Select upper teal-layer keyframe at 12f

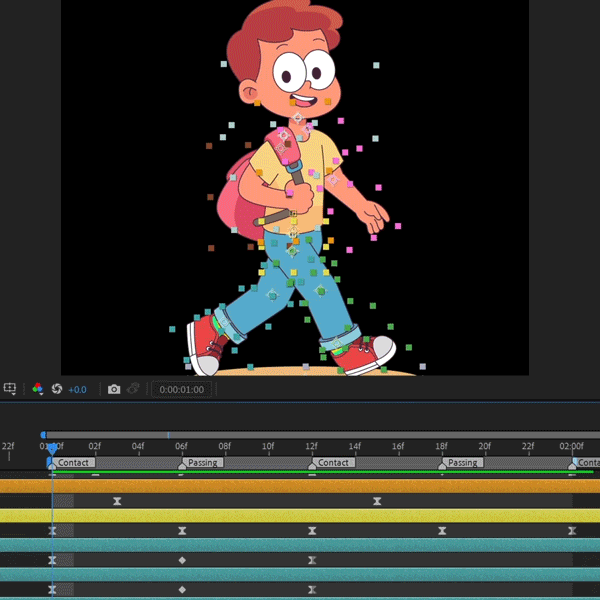point(312,560)
